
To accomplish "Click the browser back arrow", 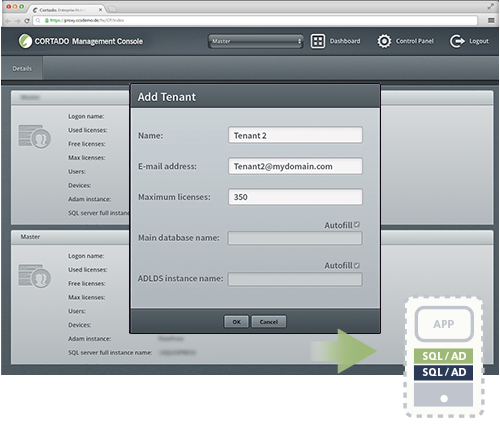I will tap(8, 21).
